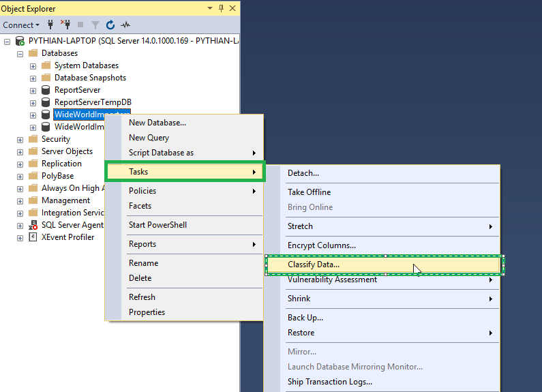The width and height of the screenshot is (542, 392).
Task: Expand the Security folder node
Action: [20, 139]
